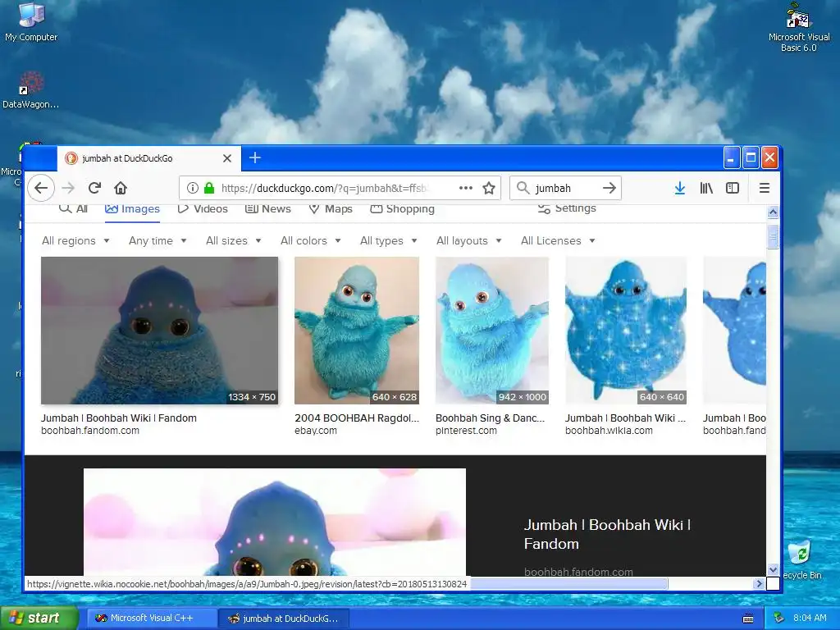Click the vertical scrollbar down arrow
The height and width of the screenshot is (630, 840).
[x=773, y=570]
